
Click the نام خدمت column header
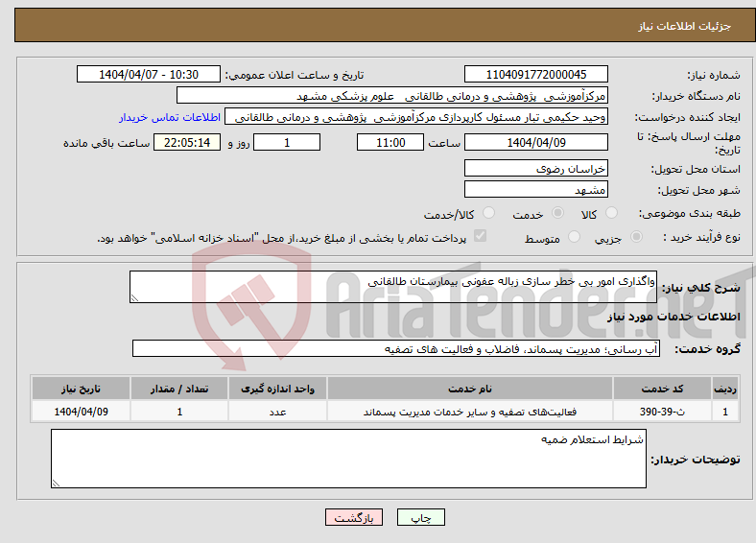(x=469, y=389)
